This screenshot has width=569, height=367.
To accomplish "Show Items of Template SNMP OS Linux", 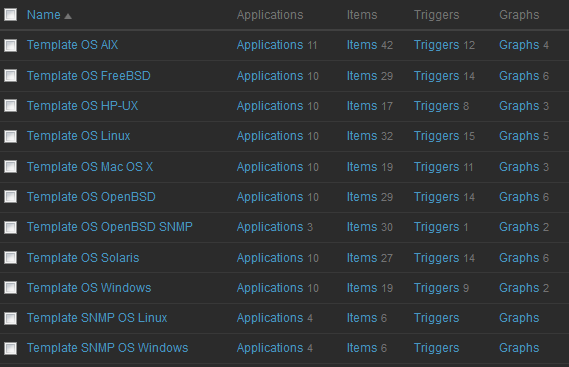I will click(362, 318).
